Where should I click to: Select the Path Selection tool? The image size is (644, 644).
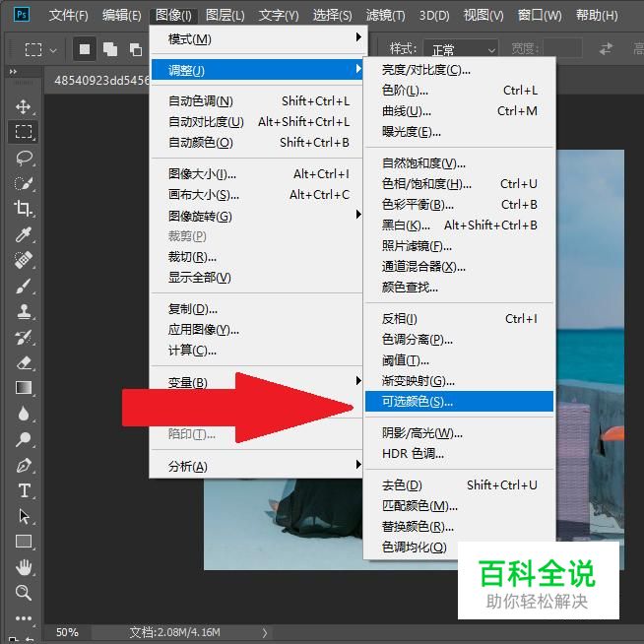[x=24, y=516]
